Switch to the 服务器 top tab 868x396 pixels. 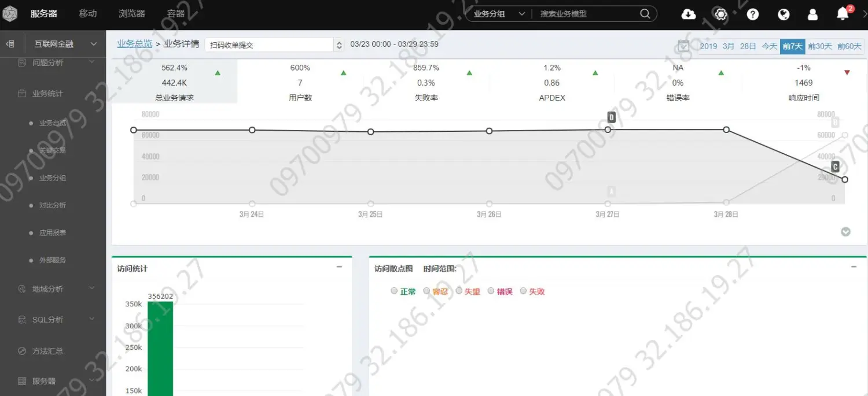pos(44,14)
